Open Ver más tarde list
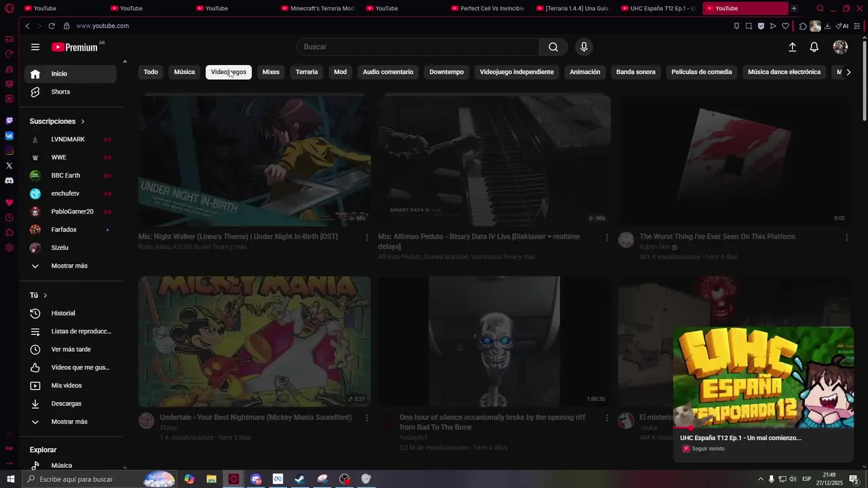868x488 pixels. [x=71, y=349]
